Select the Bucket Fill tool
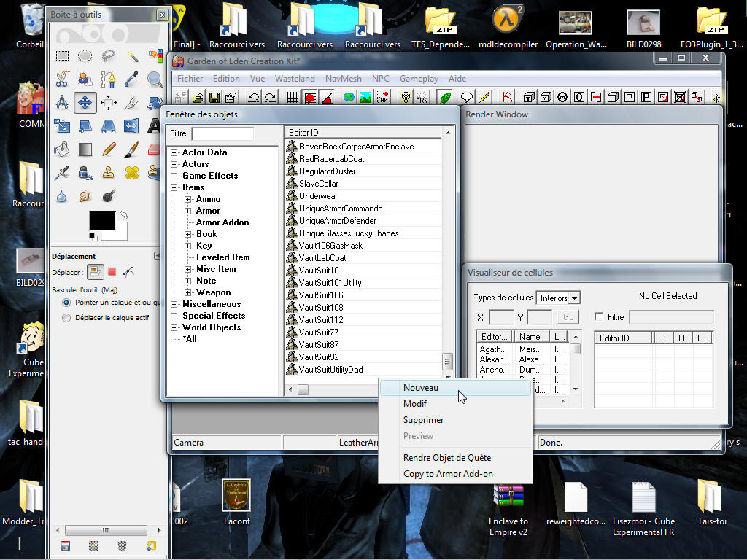 tap(62, 149)
